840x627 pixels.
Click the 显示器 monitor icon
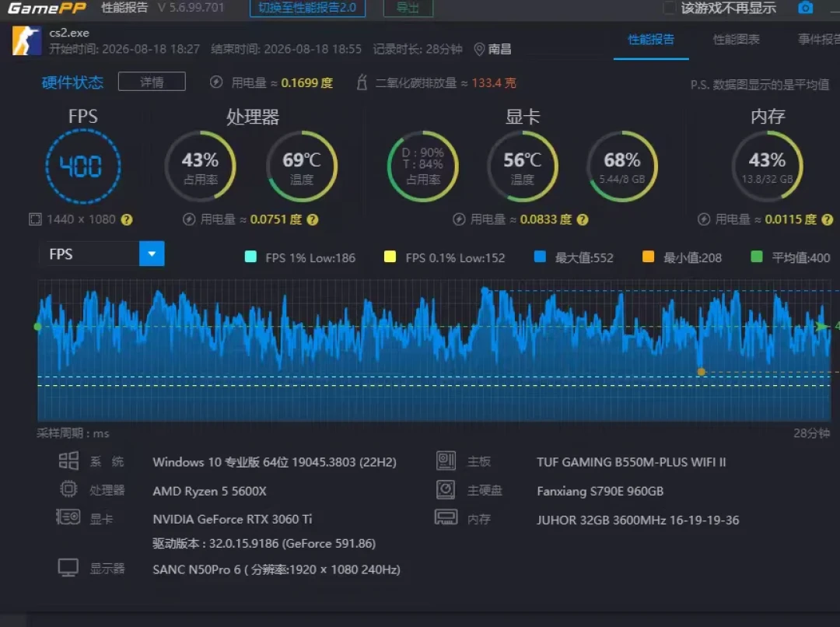(68, 568)
